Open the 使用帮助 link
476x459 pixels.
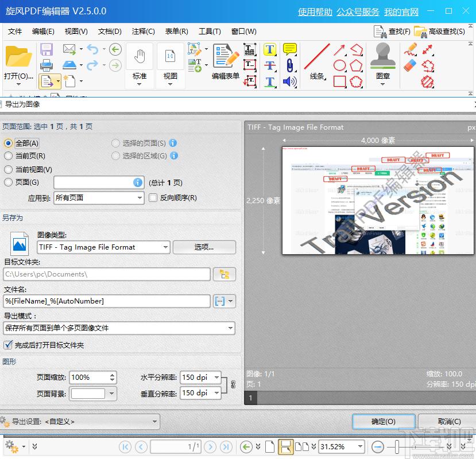[x=315, y=12]
